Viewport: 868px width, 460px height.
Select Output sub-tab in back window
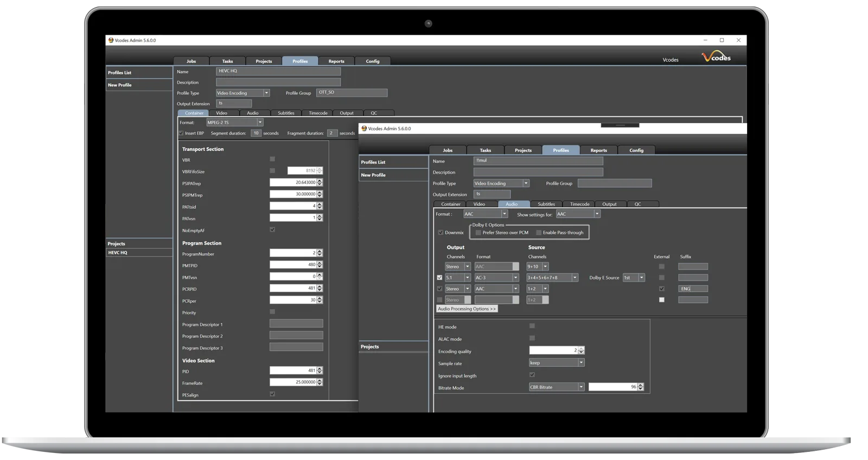(x=347, y=113)
